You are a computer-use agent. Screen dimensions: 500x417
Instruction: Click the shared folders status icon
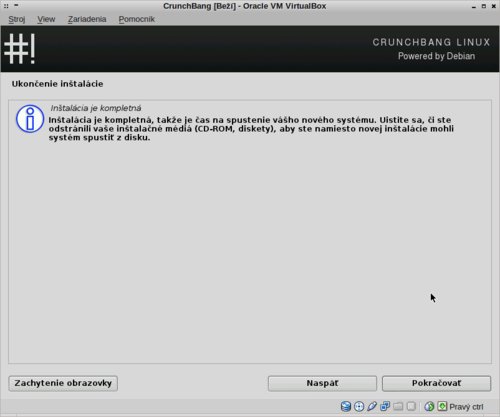pyautogui.click(x=398, y=406)
